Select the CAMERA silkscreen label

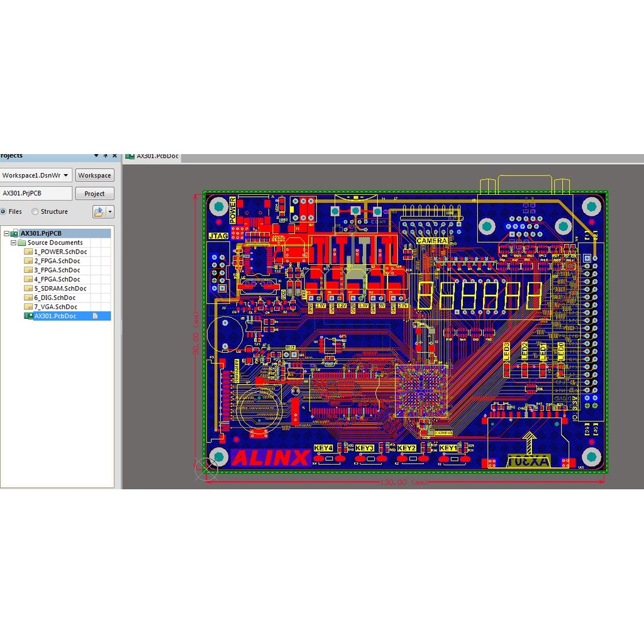coord(431,241)
